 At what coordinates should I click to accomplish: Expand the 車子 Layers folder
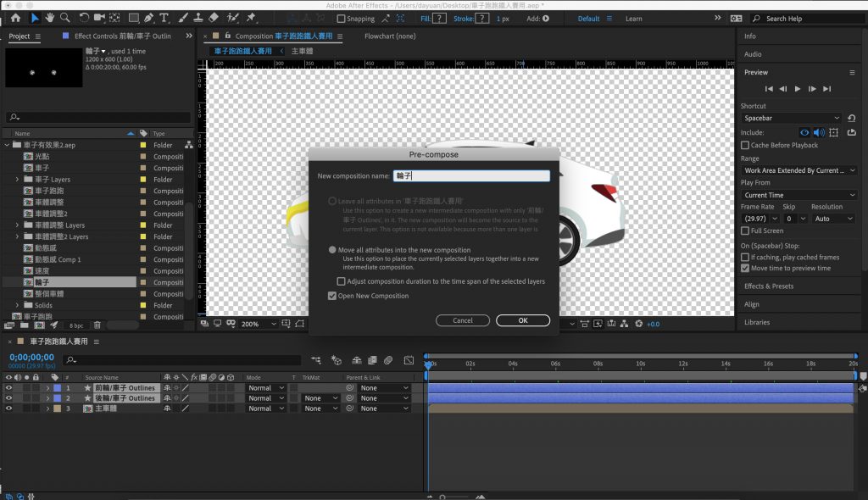pyautogui.click(x=17, y=180)
